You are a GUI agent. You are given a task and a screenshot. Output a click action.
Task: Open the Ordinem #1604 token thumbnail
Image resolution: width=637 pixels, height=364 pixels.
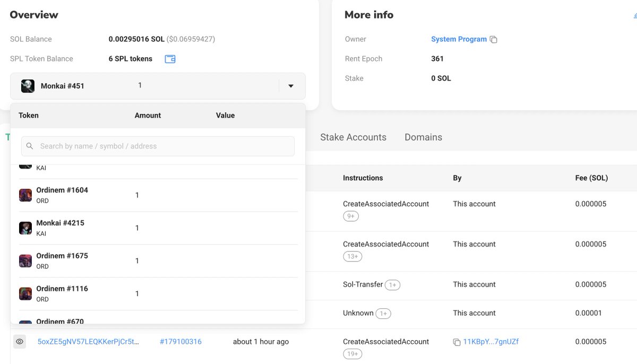tap(25, 195)
